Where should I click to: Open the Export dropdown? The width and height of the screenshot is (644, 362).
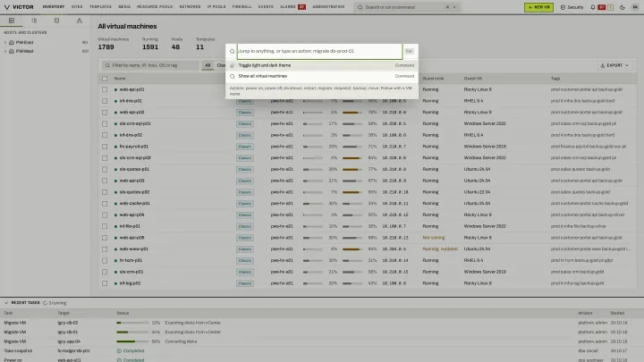tap(614, 65)
